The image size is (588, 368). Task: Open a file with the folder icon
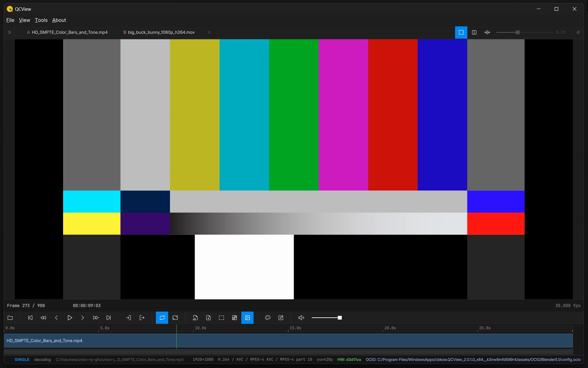pos(10,318)
